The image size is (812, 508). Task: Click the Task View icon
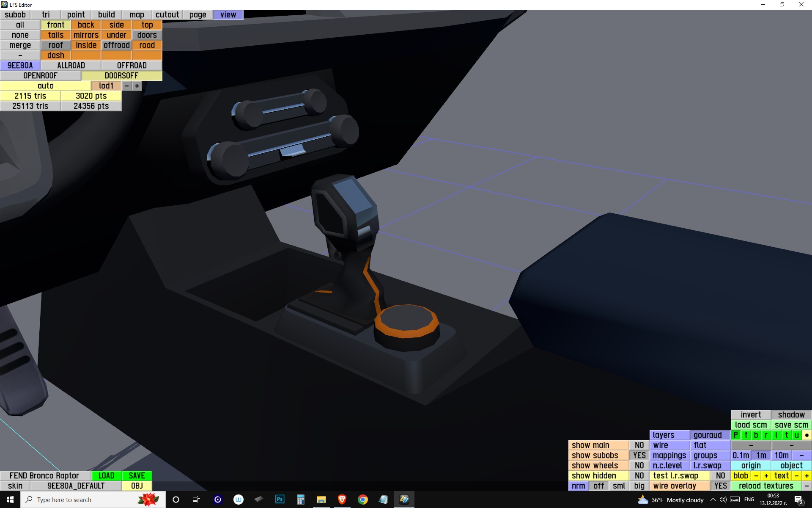click(x=196, y=500)
